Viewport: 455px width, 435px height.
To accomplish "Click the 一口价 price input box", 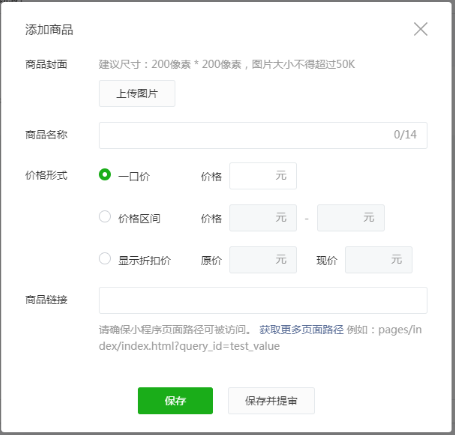I will (263, 176).
